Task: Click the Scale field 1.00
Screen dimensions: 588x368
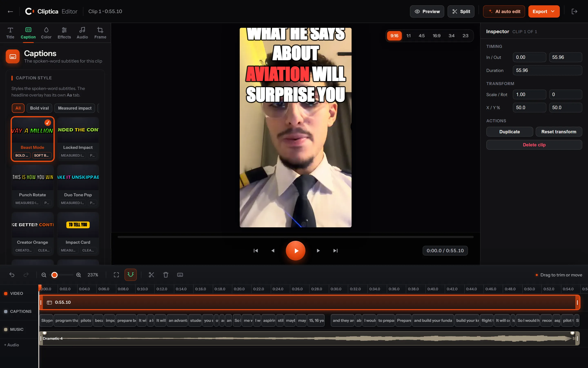Action: tap(529, 94)
